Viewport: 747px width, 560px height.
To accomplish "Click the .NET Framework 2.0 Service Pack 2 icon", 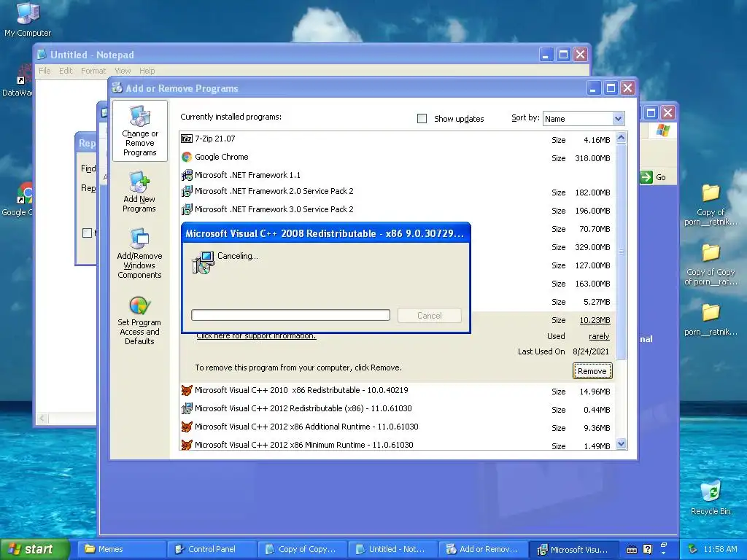I will 187,192.
